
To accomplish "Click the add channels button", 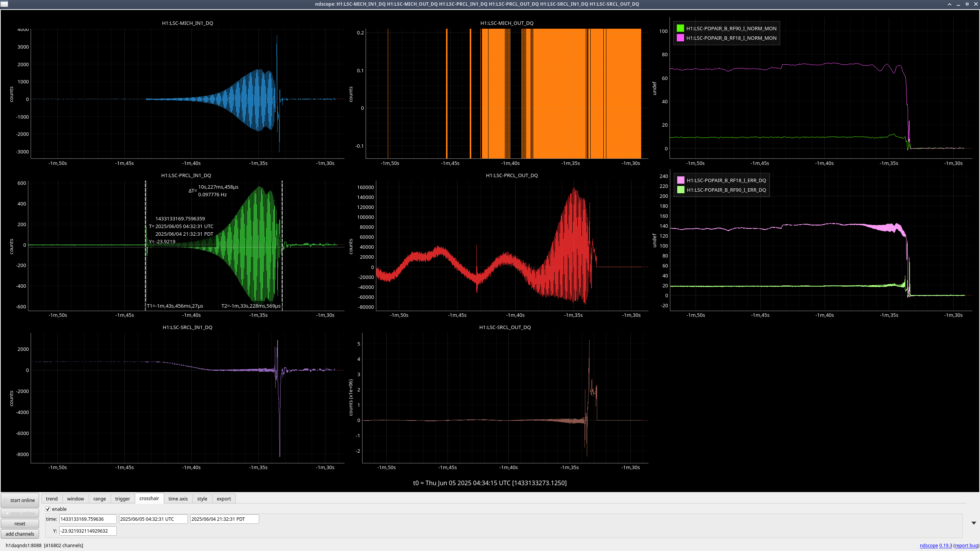I will [x=20, y=534].
